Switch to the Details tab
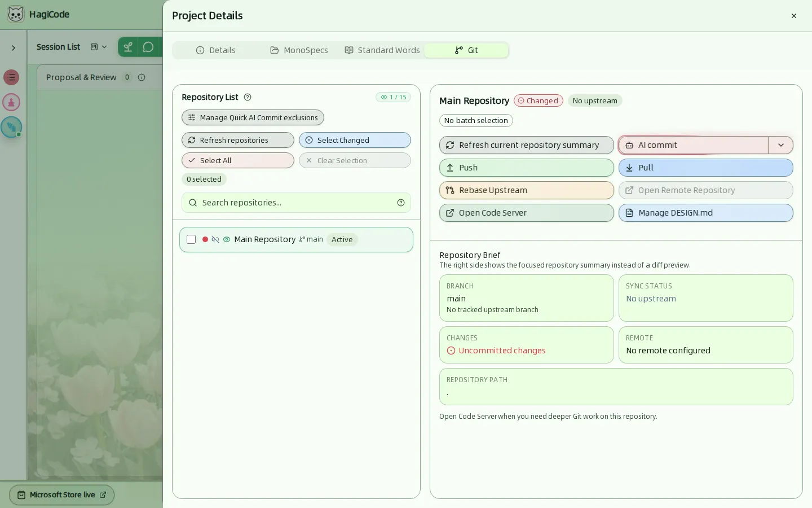 216,50
